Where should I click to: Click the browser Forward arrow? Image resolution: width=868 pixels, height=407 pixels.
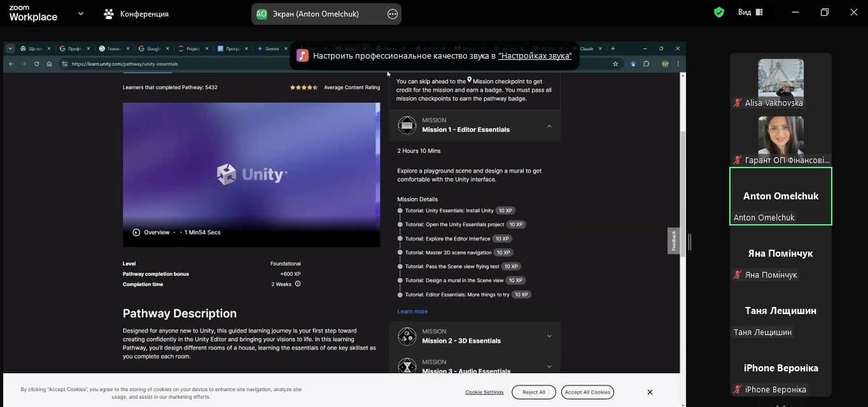[x=24, y=64]
